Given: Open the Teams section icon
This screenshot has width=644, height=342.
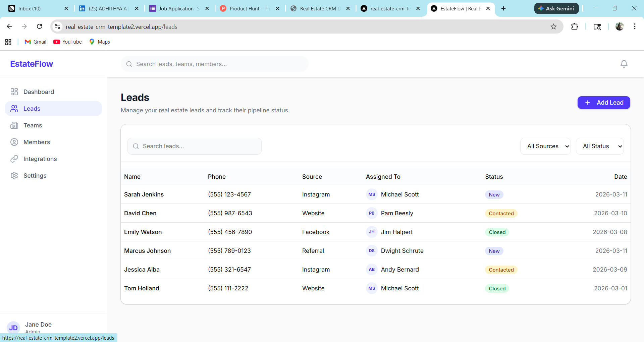Looking at the screenshot, I should coord(14,125).
